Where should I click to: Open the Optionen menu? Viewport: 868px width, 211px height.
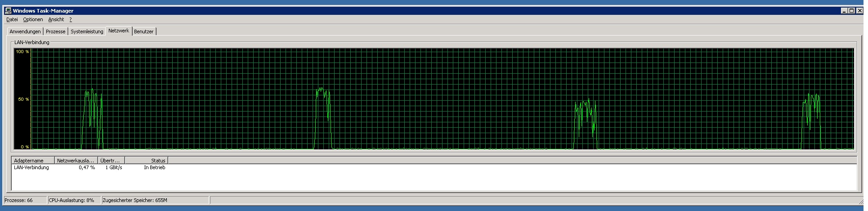click(33, 19)
